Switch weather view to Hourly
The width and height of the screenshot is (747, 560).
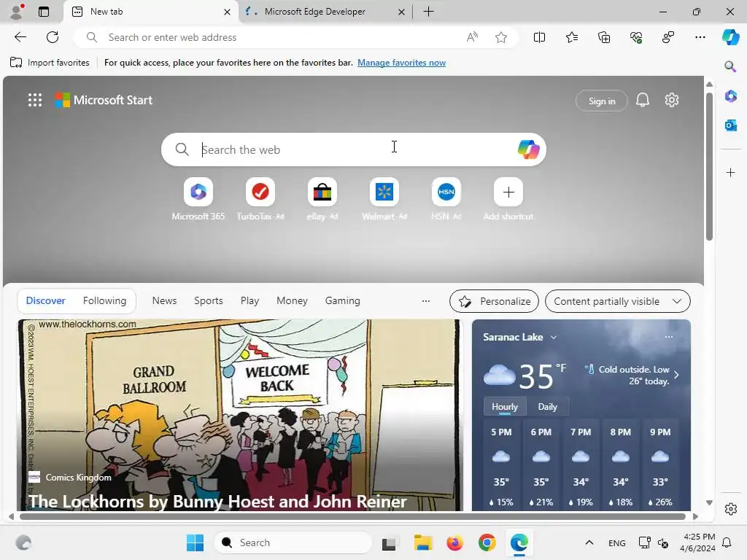(x=505, y=407)
